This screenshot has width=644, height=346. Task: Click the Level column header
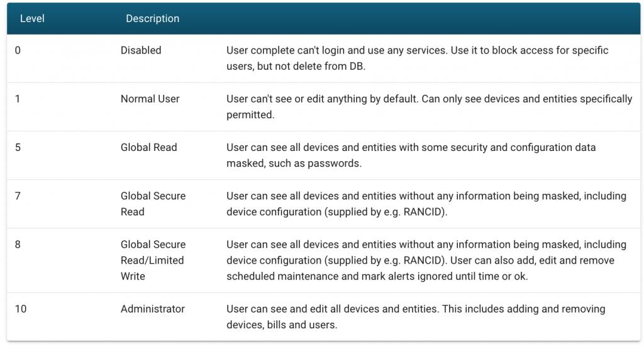click(x=32, y=19)
